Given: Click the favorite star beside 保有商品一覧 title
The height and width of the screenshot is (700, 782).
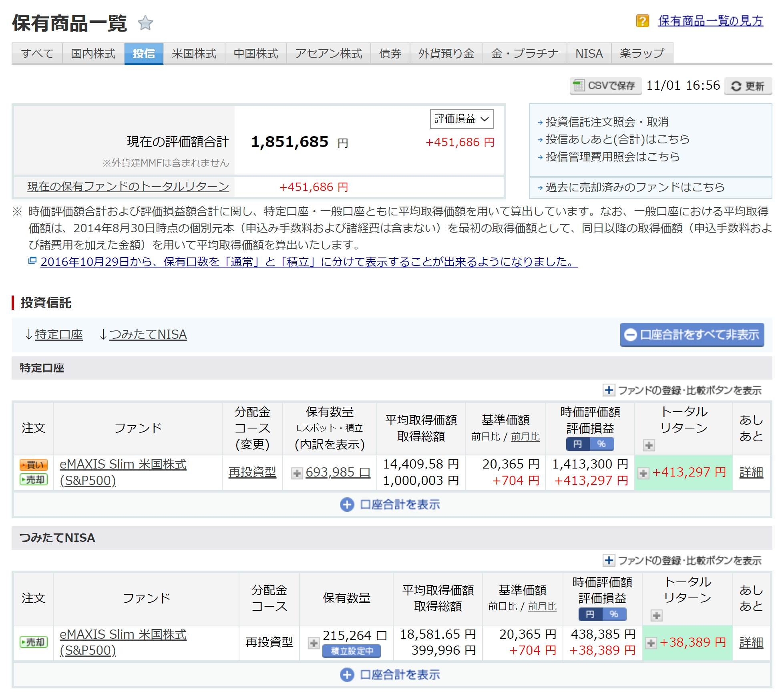Looking at the screenshot, I should point(145,23).
